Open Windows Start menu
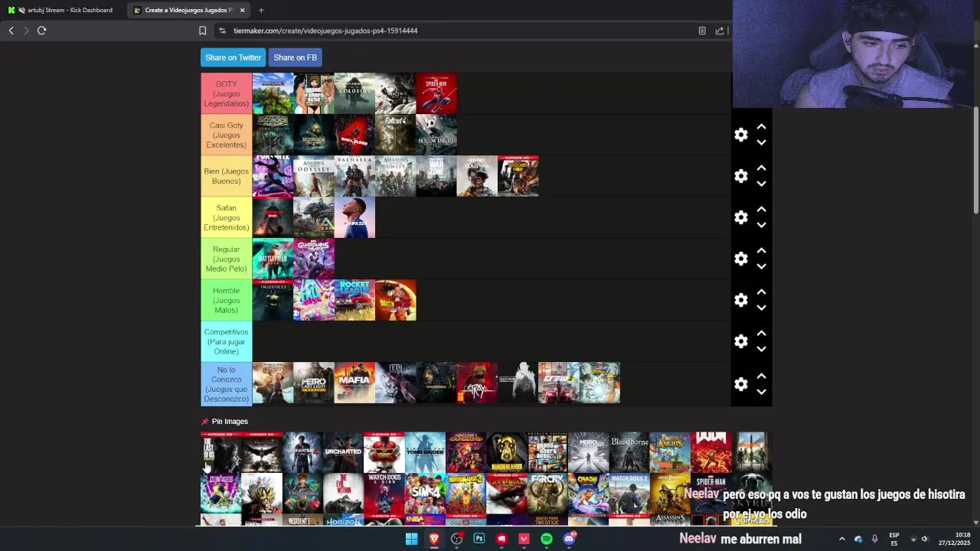Image resolution: width=980 pixels, height=551 pixels. tap(411, 539)
